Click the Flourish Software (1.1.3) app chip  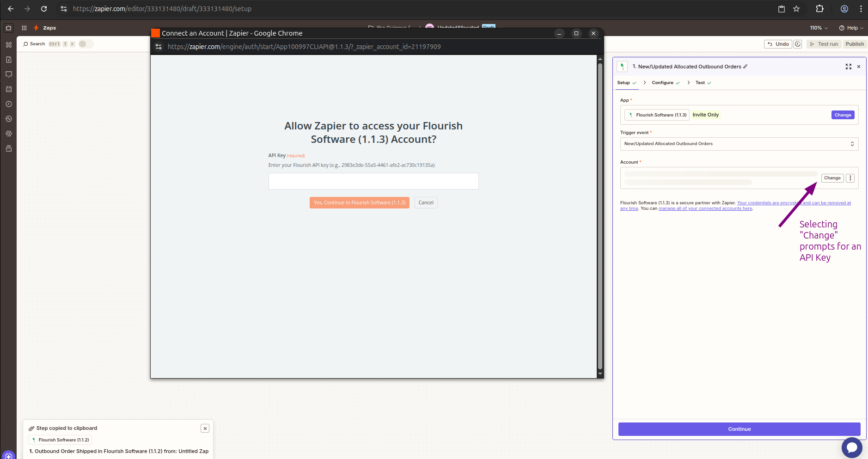pyautogui.click(x=657, y=115)
